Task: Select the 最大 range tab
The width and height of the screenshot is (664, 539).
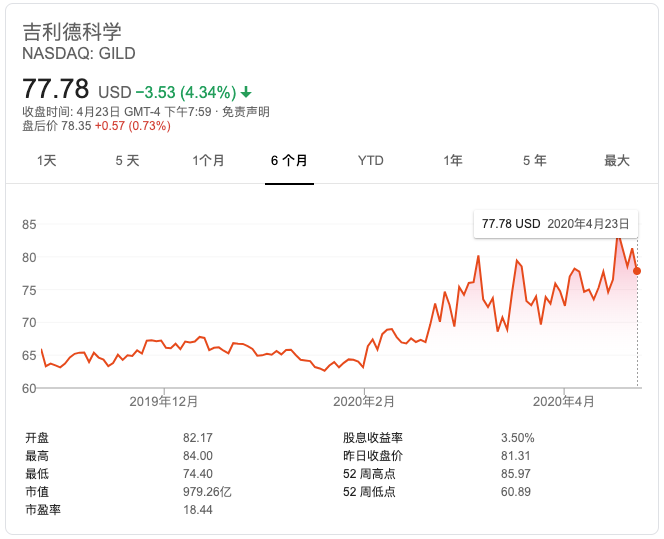Action: pyautogui.click(x=617, y=160)
